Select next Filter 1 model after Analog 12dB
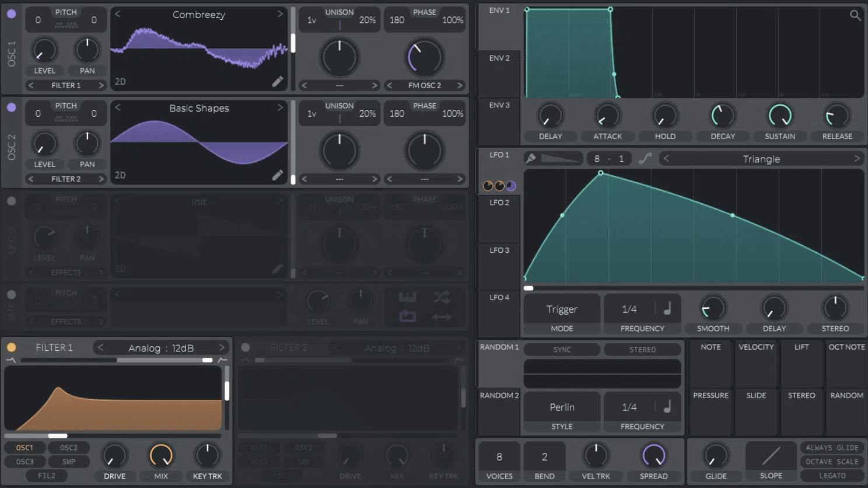Viewport: 868px width, 488px height. 222,347
